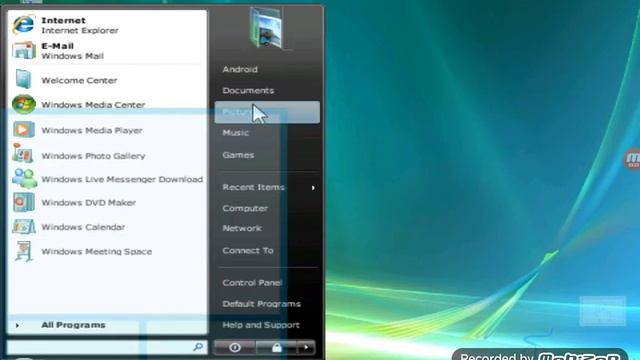The width and height of the screenshot is (640, 360).
Task: Click the Start Search input field
Action: [x=107, y=347]
